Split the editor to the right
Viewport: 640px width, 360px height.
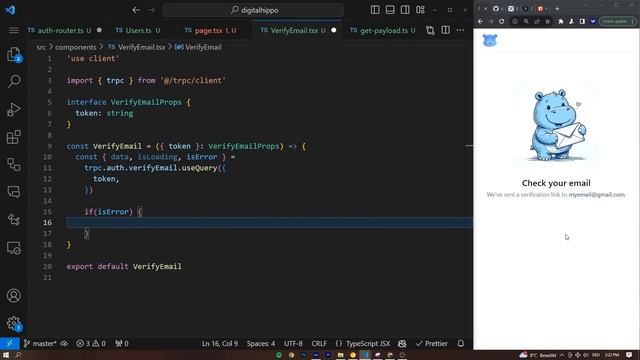point(445,30)
